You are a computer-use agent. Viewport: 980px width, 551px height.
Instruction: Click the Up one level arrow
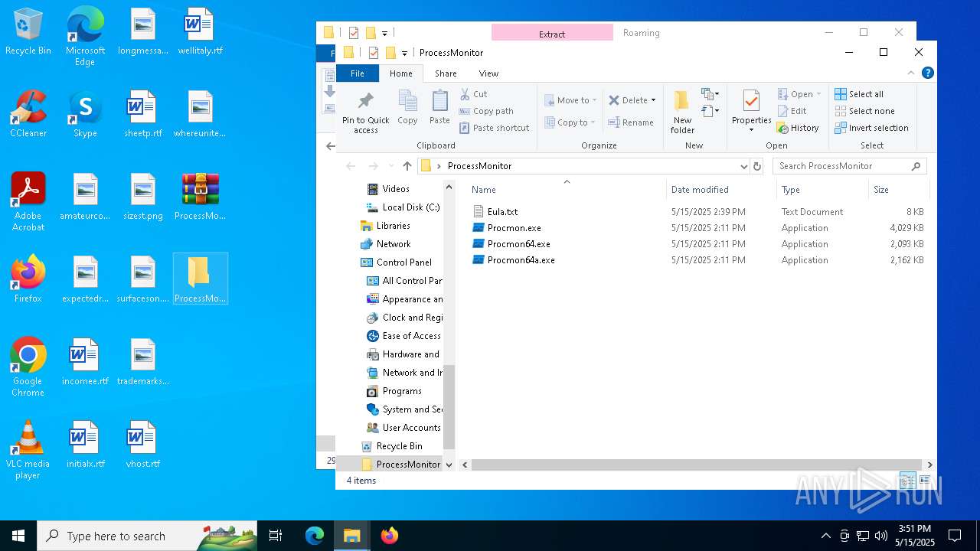[x=407, y=166]
